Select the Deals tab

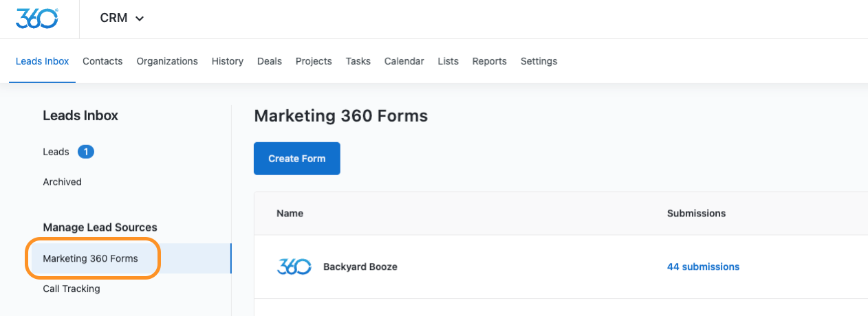click(x=270, y=61)
